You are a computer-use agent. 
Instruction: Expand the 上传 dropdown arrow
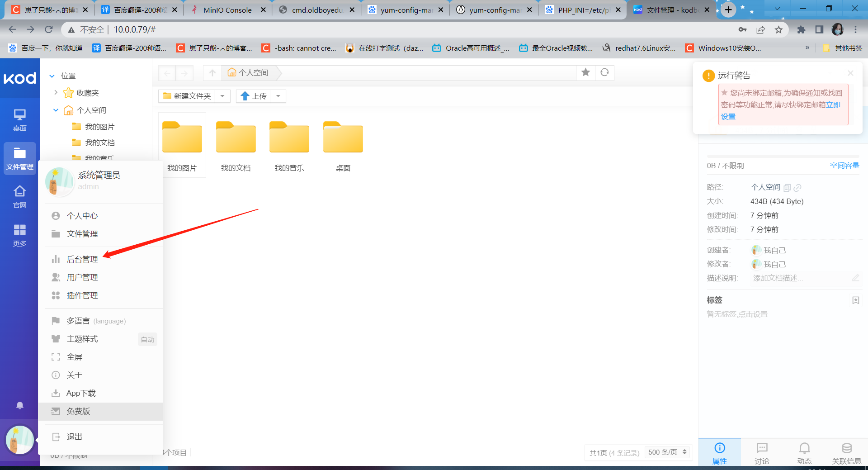coord(278,96)
